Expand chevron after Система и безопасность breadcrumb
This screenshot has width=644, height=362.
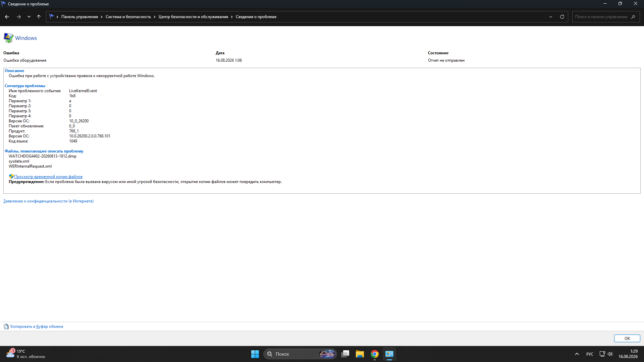pos(155,17)
